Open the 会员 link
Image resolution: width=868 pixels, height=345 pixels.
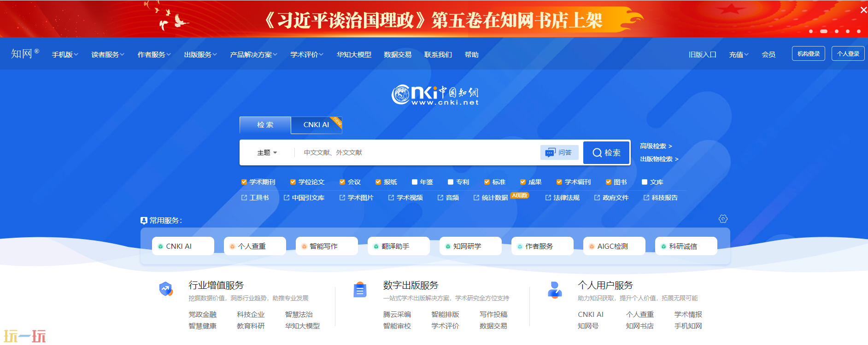tap(768, 54)
